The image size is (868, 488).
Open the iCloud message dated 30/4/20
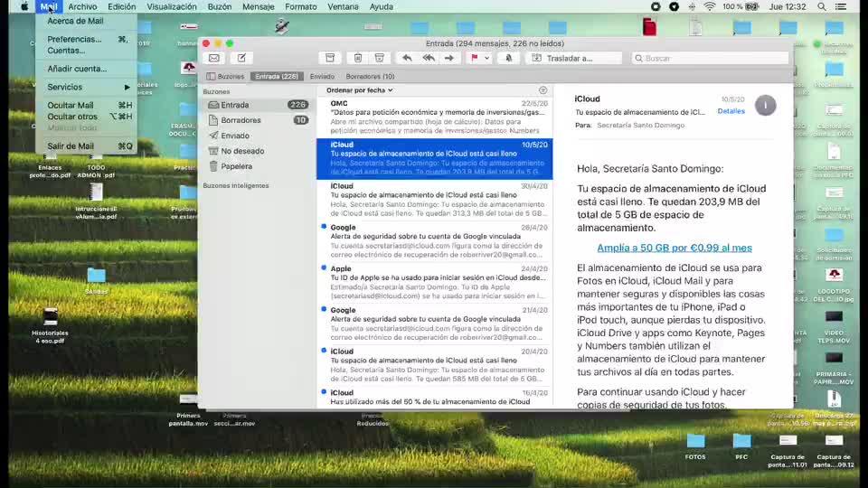[435, 200]
